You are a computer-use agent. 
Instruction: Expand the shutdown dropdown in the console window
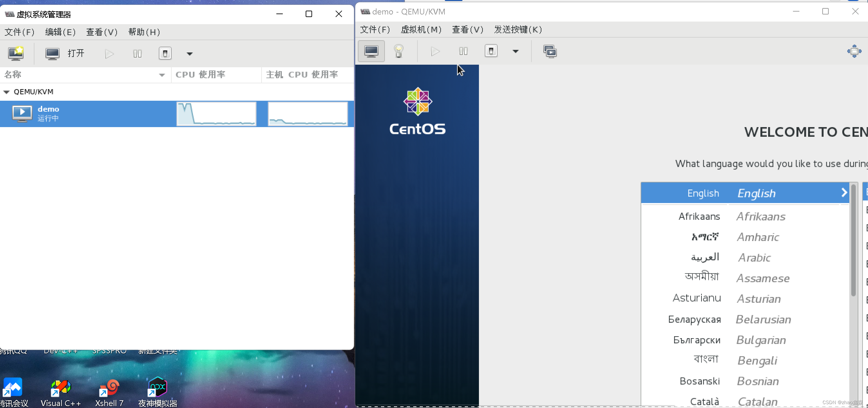tap(516, 51)
